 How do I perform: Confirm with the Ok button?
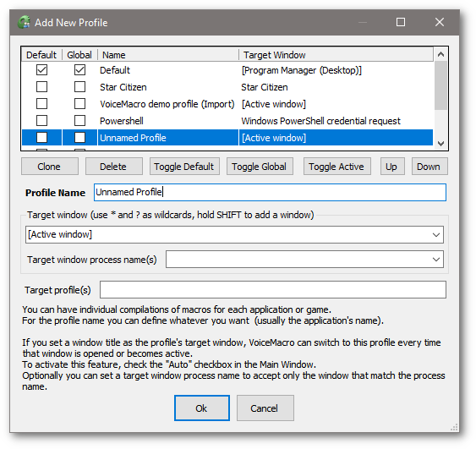coord(202,408)
